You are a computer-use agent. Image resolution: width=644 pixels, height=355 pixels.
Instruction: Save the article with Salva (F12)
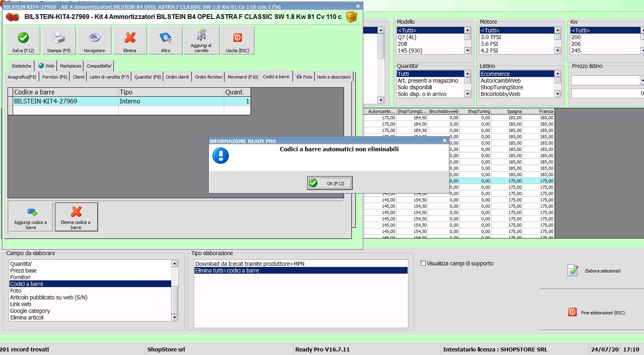23,41
